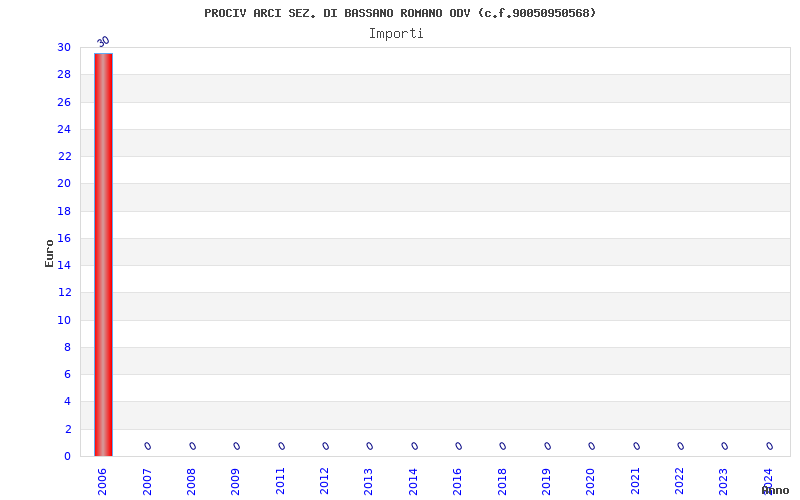Click the 0 data label for year 2009
The width and height of the screenshot is (800, 500).
click(x=237, y=446)
